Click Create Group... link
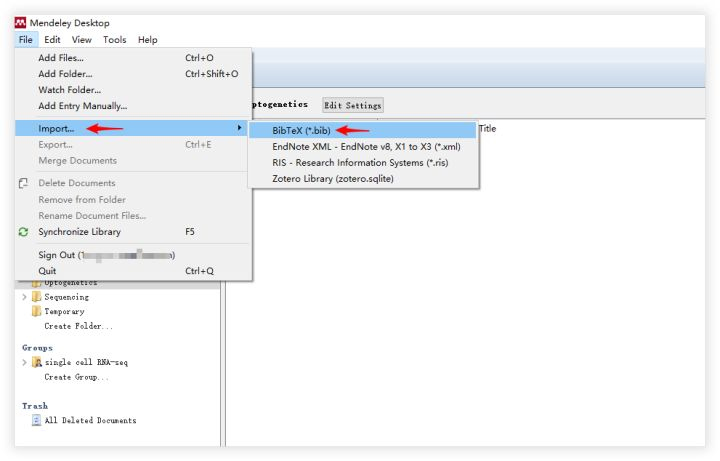 click(x=77, y=377)
